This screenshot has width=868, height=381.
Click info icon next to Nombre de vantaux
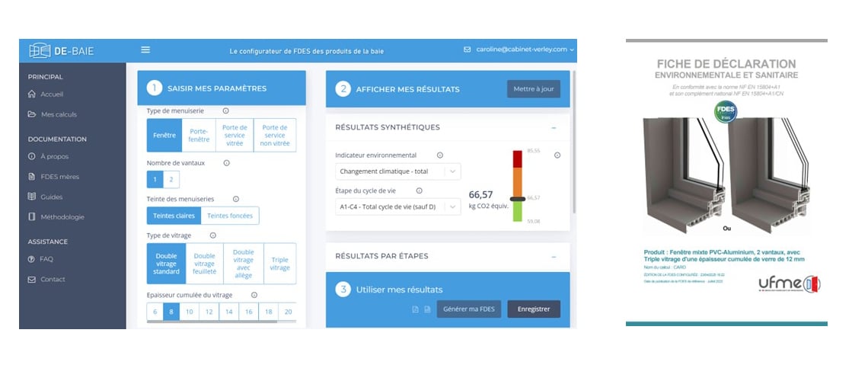(226, 163)
